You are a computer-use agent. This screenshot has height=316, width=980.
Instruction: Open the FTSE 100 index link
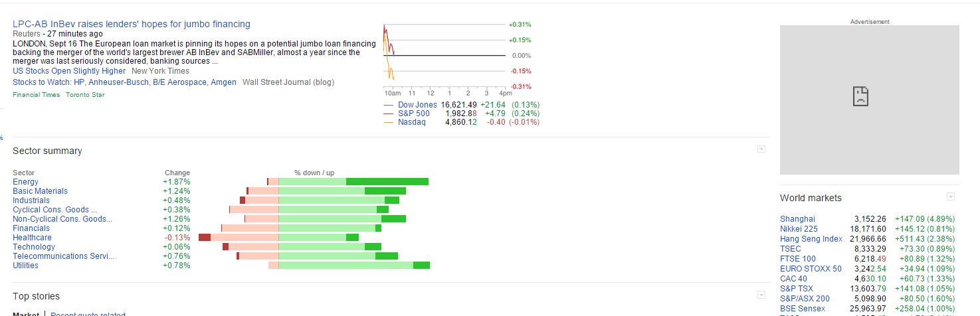pyautogui.click(x=798, y=259)
